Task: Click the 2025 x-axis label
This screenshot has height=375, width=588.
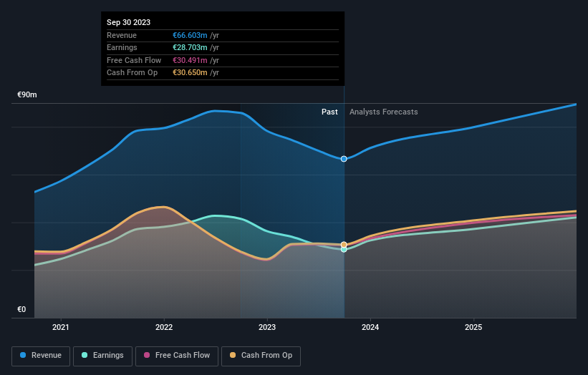Action: tap(473, 327)
